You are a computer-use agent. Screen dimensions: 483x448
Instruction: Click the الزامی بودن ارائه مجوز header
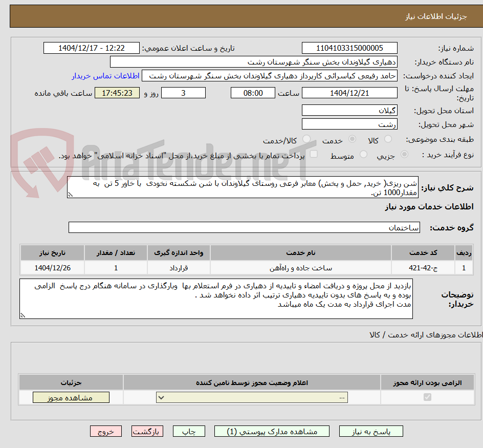(x=427, y=382)
